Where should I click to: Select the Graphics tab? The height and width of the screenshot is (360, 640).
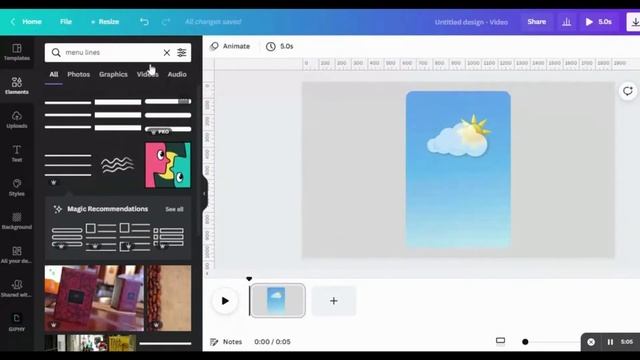tap(113, 74)
